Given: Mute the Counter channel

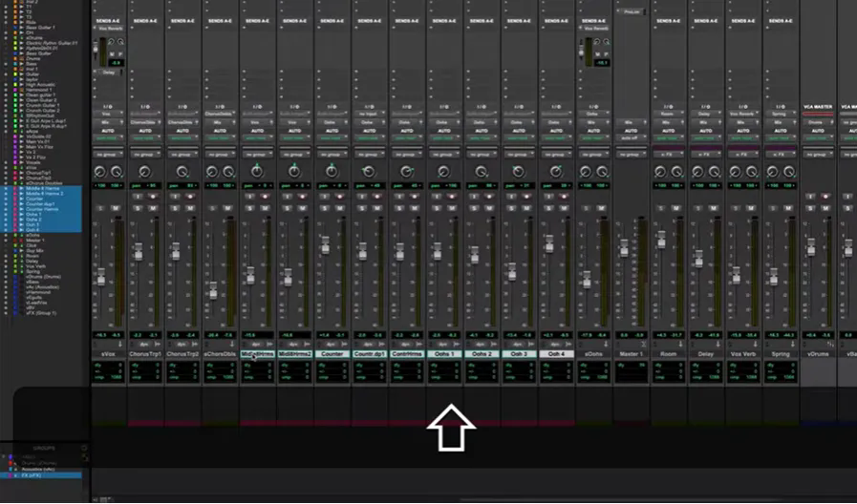Looking at the screenshot, I should point(339,208).
